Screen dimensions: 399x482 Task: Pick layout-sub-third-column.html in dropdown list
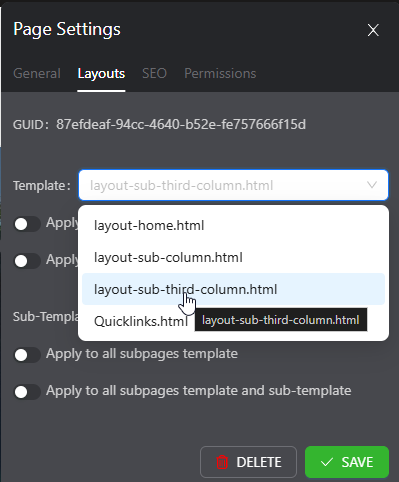(233, 289)
